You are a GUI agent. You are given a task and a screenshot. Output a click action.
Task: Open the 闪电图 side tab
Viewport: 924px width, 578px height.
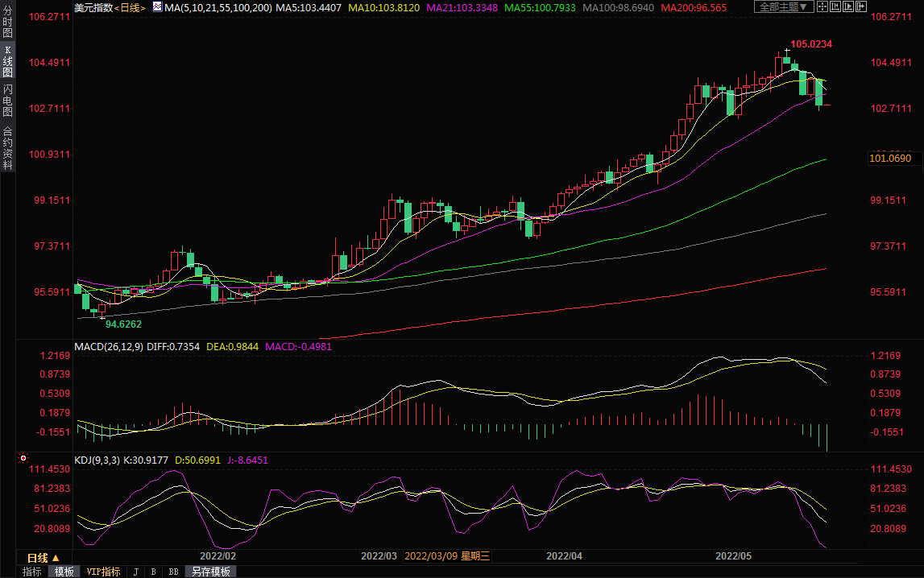tap(7, 100)
